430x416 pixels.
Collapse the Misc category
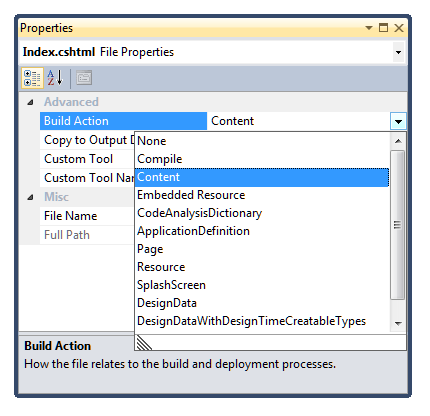(x=30, y=197)
